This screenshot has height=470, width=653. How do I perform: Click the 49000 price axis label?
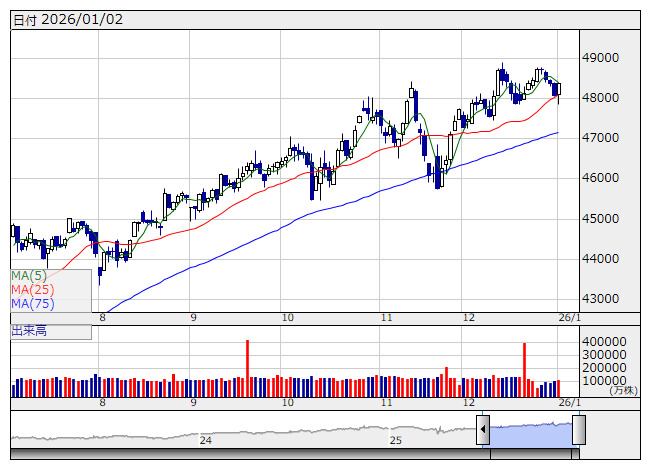[x=600, y=58]
